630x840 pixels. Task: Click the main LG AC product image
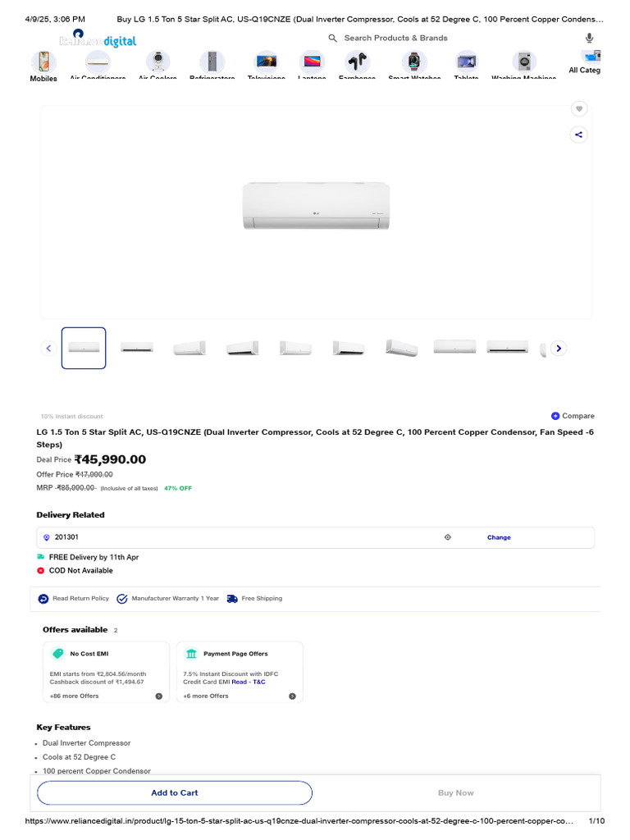[316, 206]
